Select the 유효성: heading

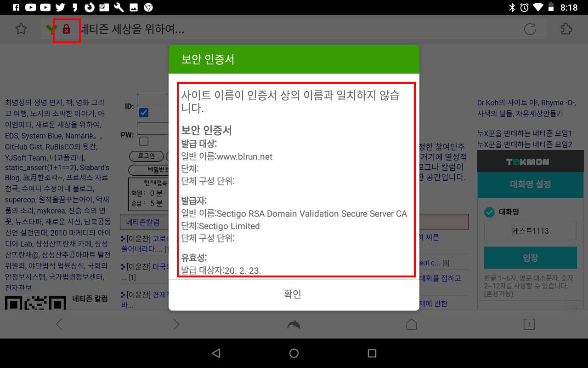194,258
